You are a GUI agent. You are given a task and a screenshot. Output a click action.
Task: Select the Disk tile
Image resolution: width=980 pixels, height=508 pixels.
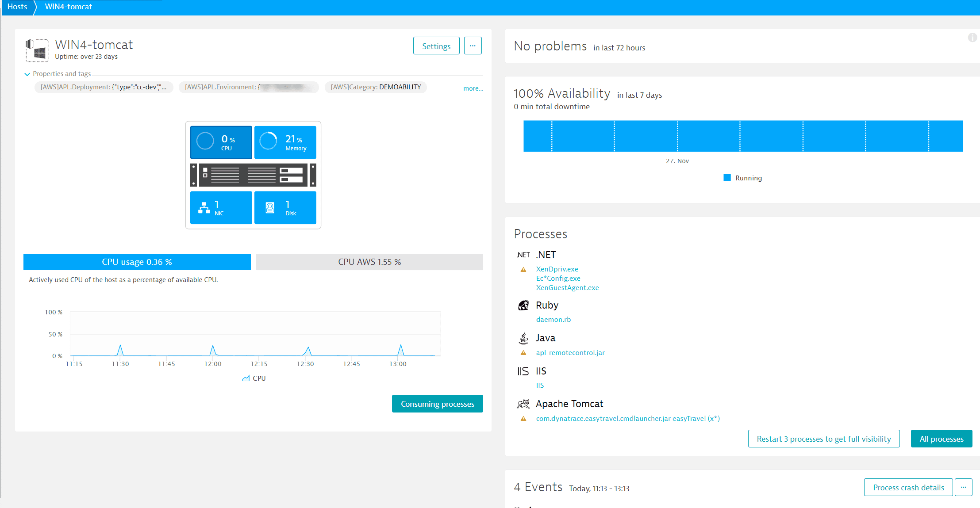point(285,208)
